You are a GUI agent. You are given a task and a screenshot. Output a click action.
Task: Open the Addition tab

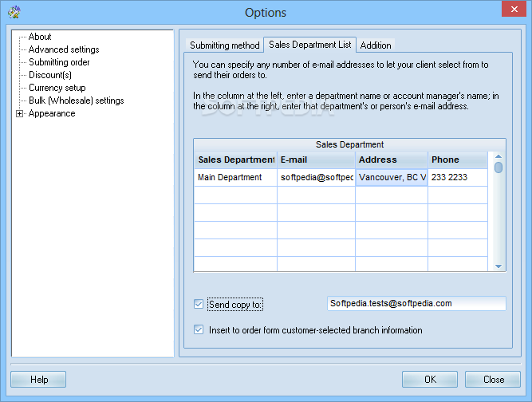[x=376, y=45]
